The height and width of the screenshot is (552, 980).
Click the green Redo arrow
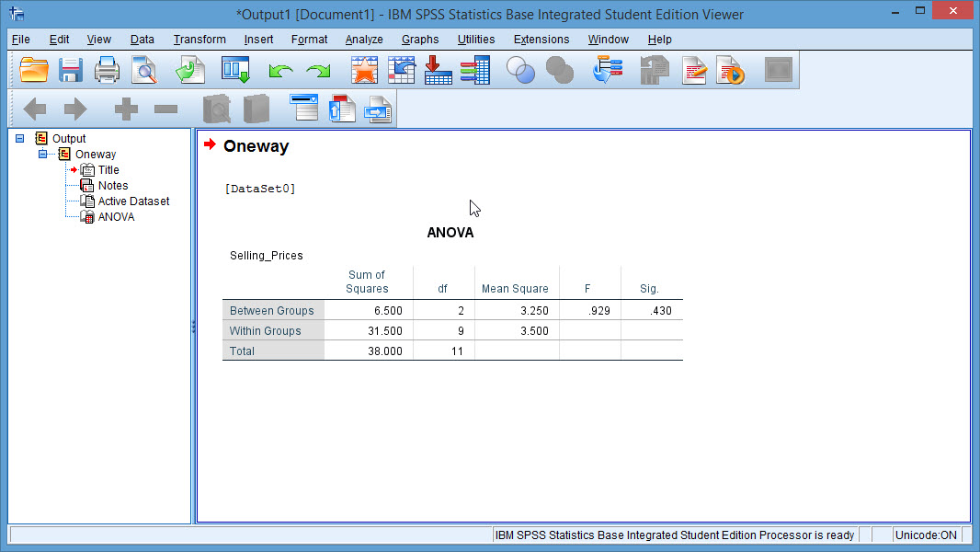[318, 71]
